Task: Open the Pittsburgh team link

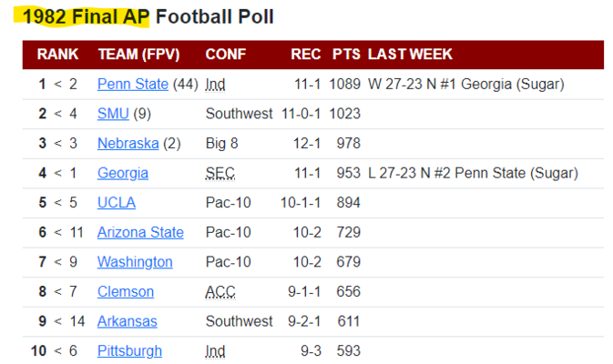Action: [x=129, y=351]
